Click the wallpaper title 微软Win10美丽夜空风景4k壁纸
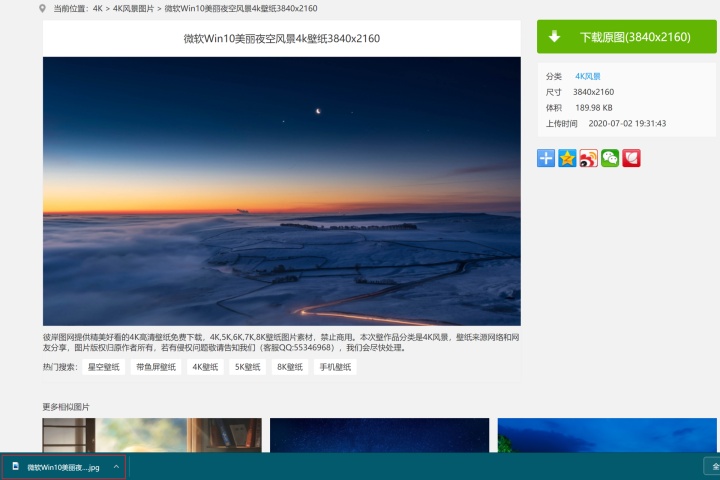 coord(281,39)
